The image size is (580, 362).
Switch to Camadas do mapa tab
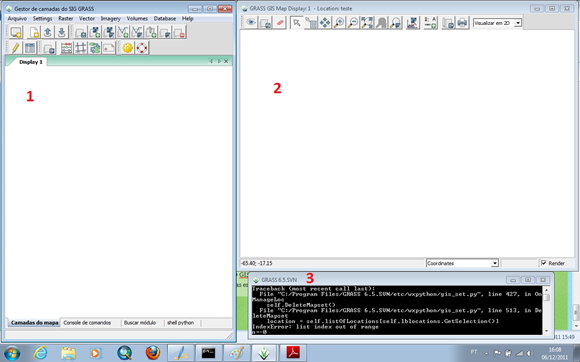(34, 322)
